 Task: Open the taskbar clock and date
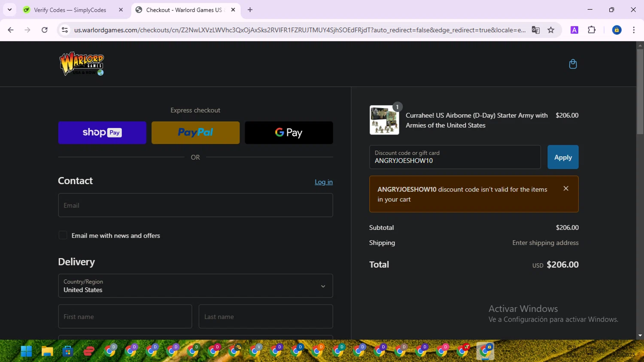click(623, 351)
